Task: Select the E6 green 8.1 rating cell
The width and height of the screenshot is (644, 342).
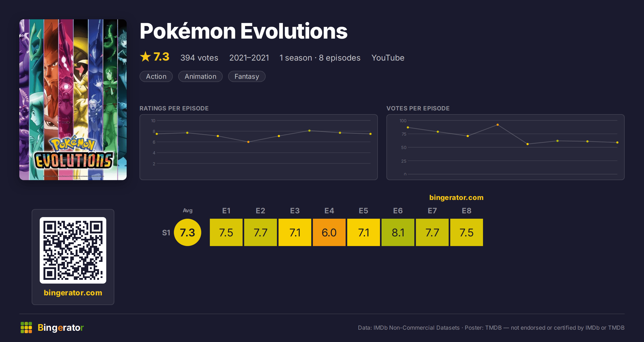Action: click(398, 232)
